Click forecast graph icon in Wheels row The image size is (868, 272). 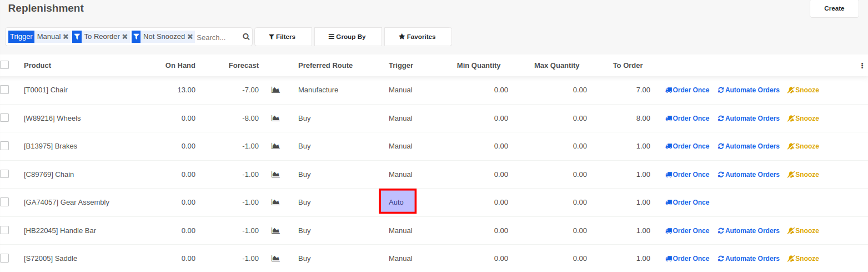click(275, 118)
